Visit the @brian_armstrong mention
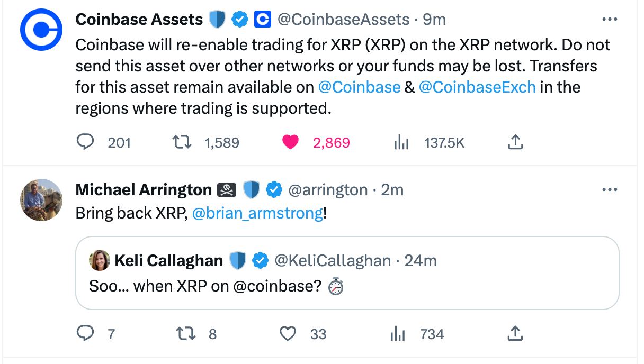This screenshot has height=364, width=644. point(257,214)
